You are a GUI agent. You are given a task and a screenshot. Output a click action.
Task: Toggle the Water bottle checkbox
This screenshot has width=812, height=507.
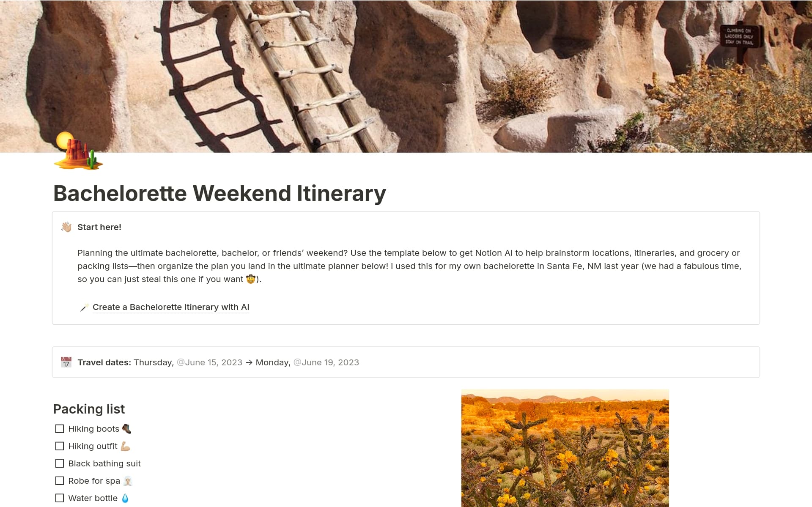click(59, 498)
